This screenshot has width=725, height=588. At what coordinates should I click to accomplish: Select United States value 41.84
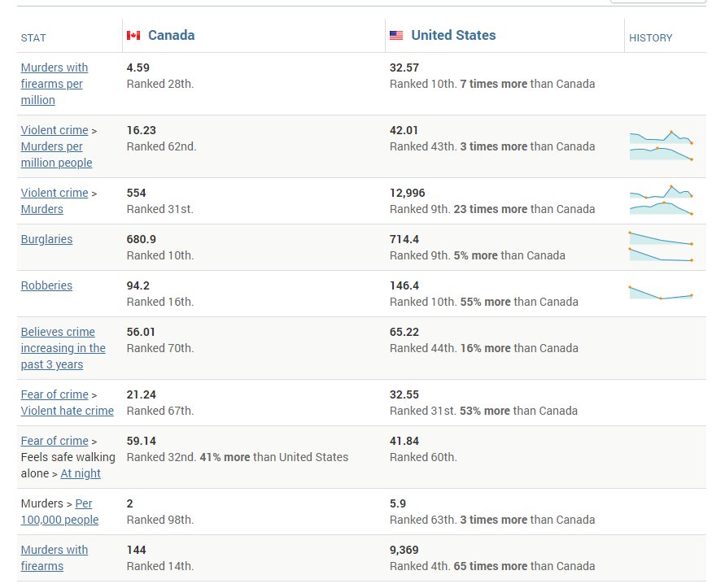click(x=404, y=441)
